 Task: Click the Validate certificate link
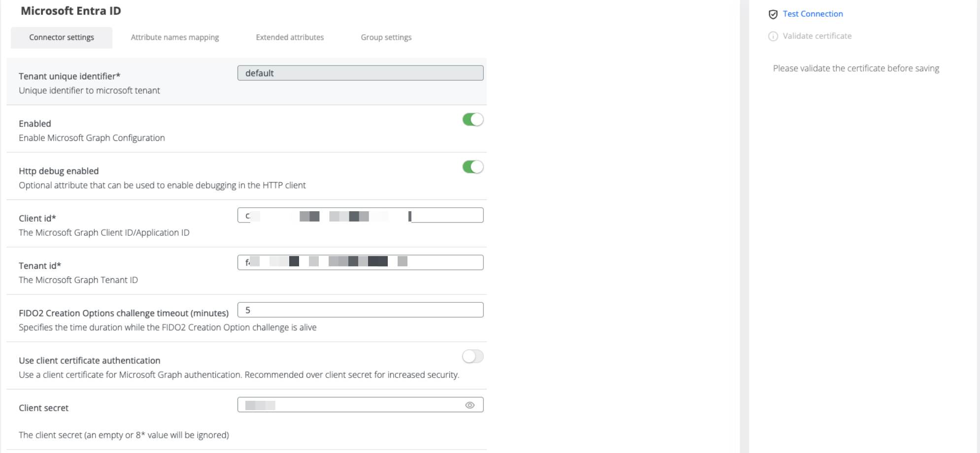click(x=817, y=36)
